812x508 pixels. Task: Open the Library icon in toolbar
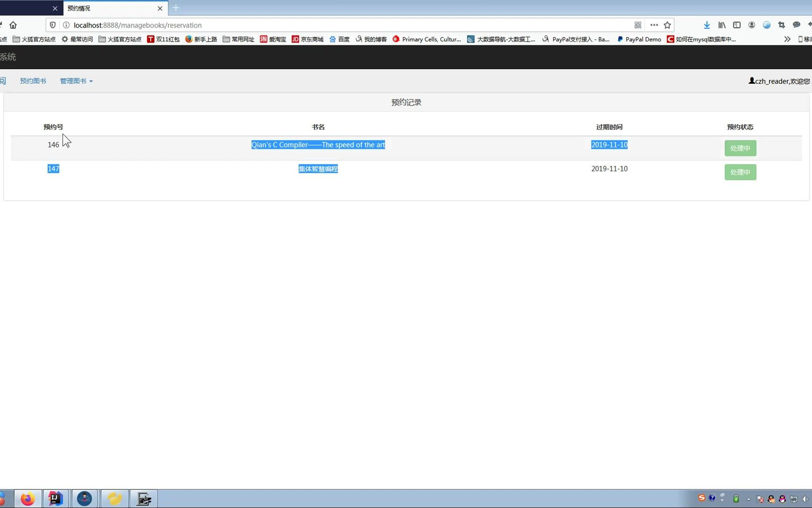(x=721, y=25)
